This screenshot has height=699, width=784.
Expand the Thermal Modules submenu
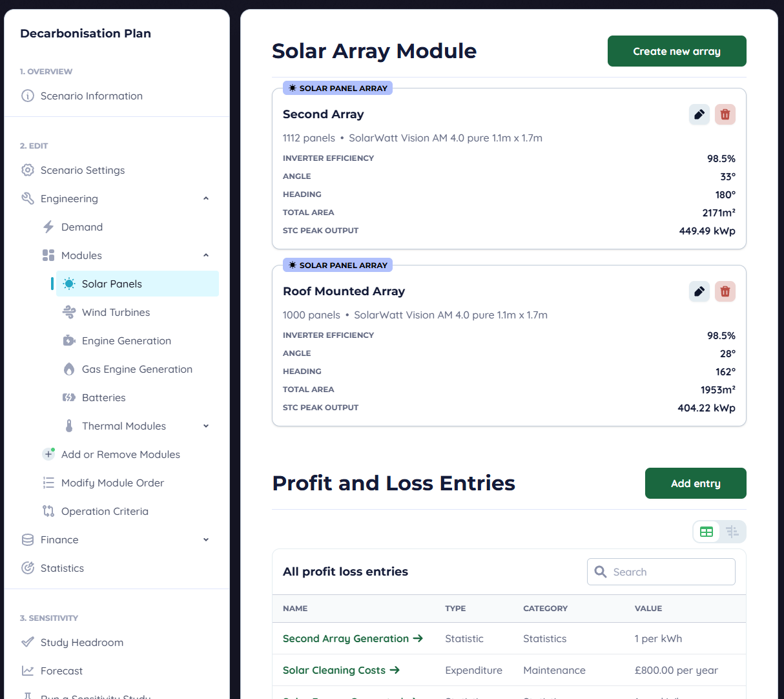(205, 426)
